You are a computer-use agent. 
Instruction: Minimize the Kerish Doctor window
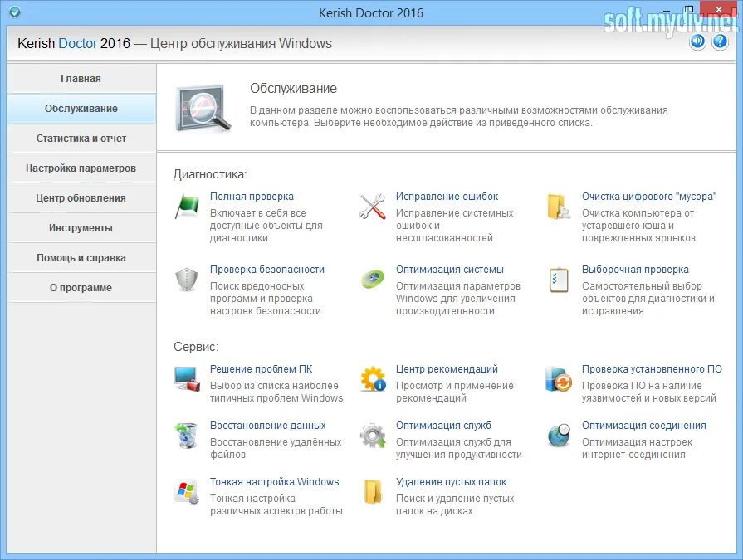[x=667, y=10]
